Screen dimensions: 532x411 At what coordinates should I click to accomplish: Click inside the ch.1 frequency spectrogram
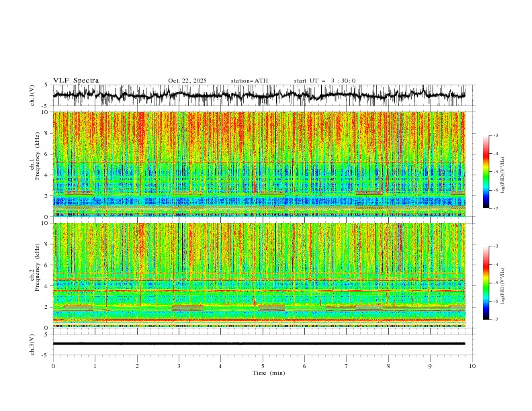coord(259,164)
